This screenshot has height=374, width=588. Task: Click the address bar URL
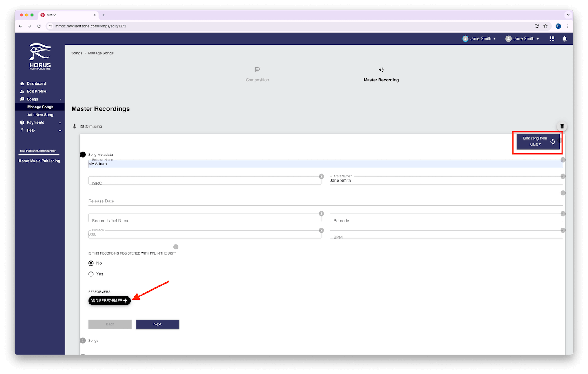pos(91,26)
